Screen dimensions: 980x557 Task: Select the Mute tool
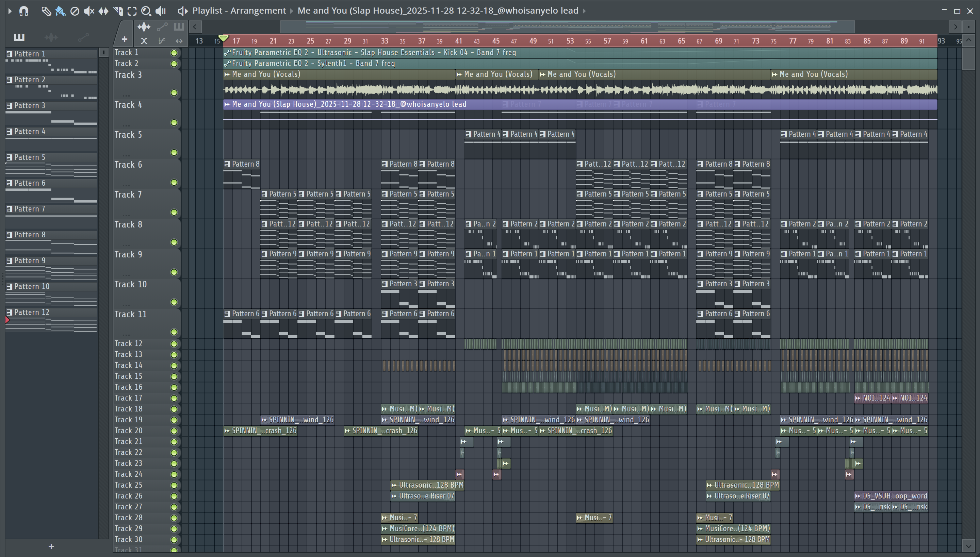coord(89,11)
